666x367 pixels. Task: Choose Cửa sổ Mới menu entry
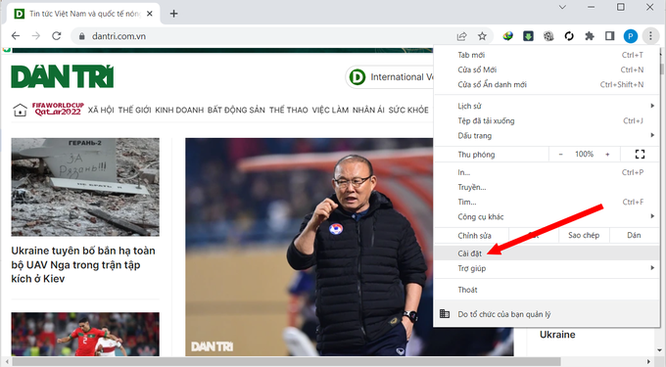547,70
